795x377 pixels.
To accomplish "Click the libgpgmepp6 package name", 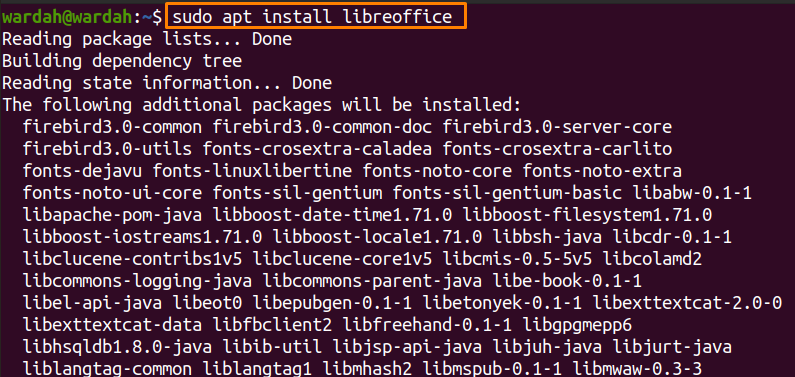I will pos(577,325).
